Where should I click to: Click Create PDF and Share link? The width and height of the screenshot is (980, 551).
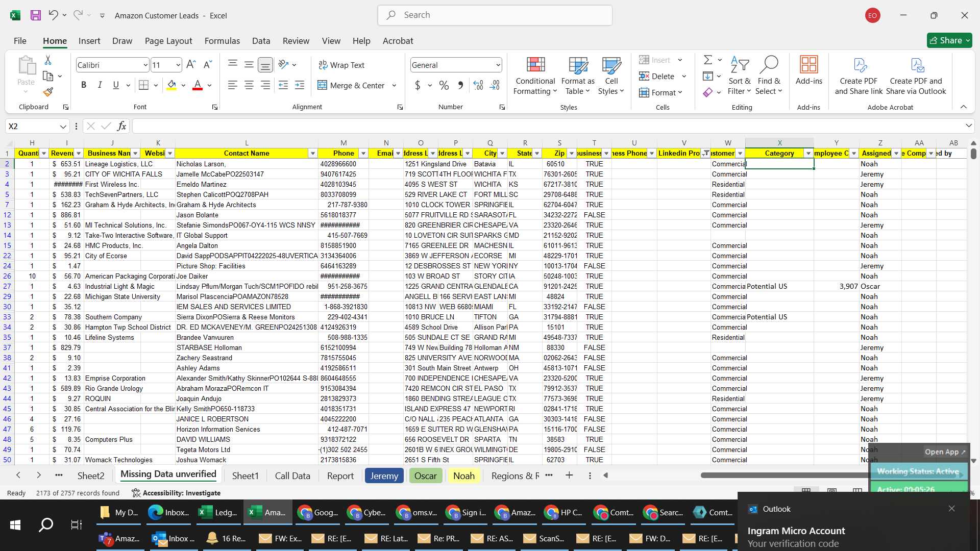(859, 75)
